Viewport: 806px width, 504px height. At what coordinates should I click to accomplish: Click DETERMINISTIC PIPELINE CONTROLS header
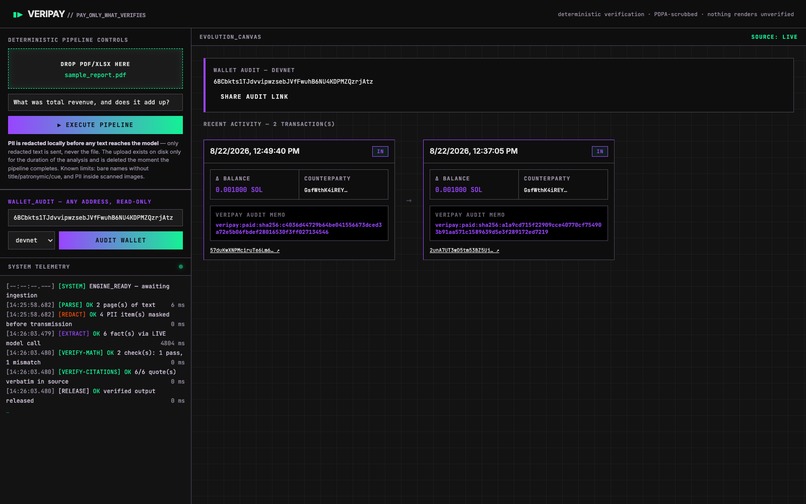point(68,40)
